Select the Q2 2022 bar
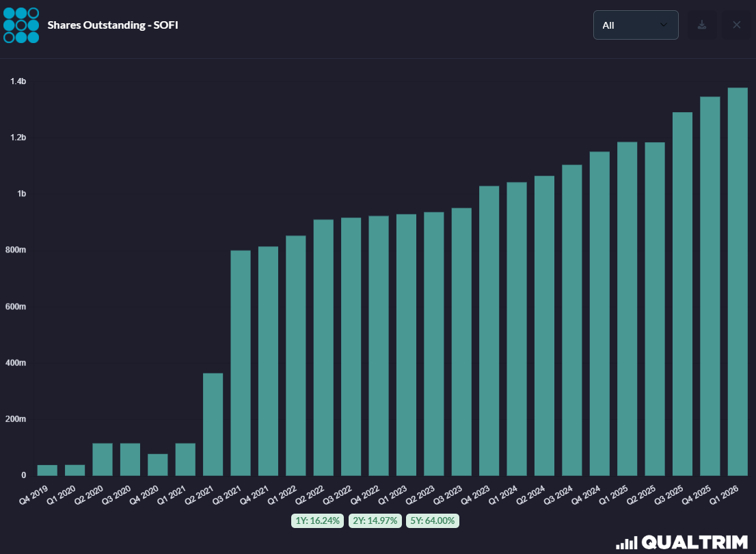This screenshot has width=756, height=554. (x=323, y=347)
